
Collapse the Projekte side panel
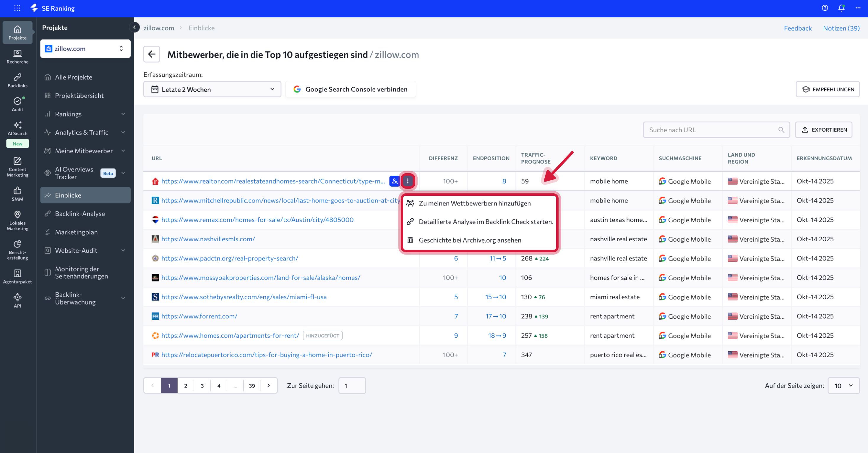(x=134, y=27)
